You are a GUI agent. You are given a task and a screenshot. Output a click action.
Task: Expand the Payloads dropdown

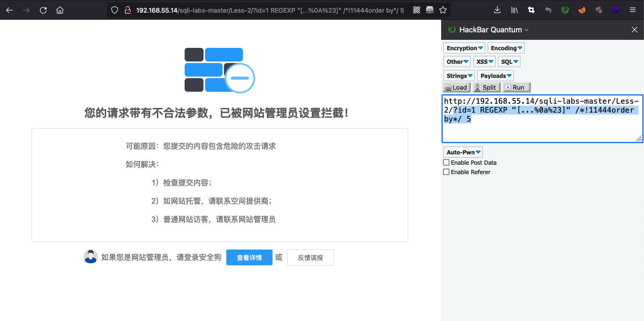[x=496, y=76]
